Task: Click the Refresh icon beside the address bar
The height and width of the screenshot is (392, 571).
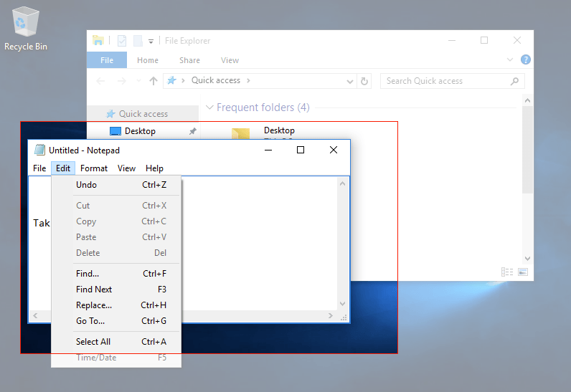Action: tap(364, 82)
